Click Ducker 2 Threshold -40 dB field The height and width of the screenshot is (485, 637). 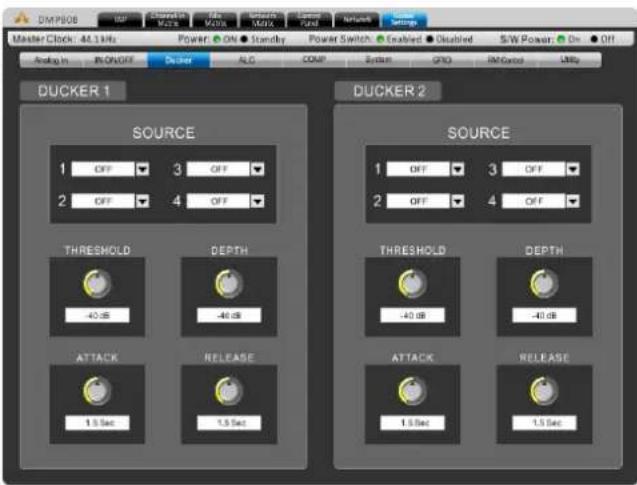[413, 315]
